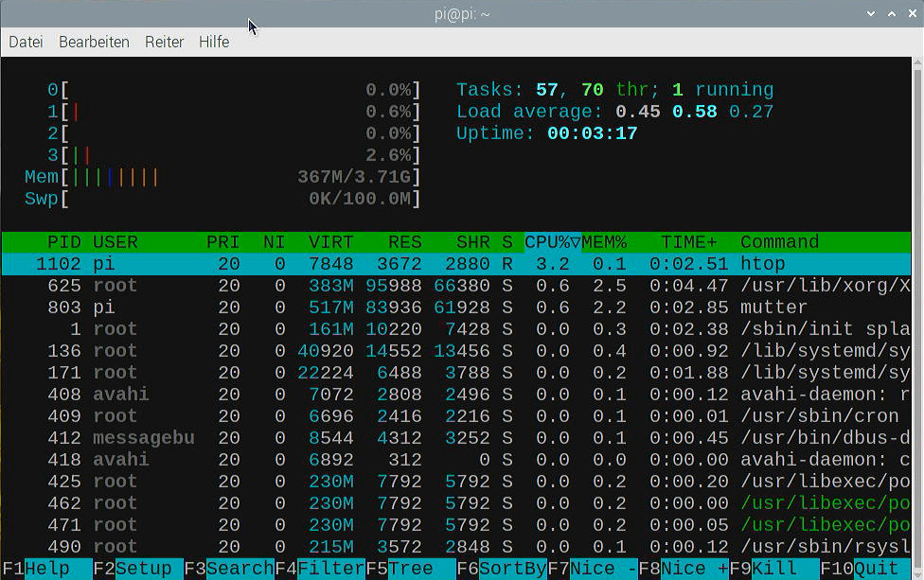924x580 pixels.
Task: Click the pi@pi: ~ window title bar
Action: click(462, 14)
